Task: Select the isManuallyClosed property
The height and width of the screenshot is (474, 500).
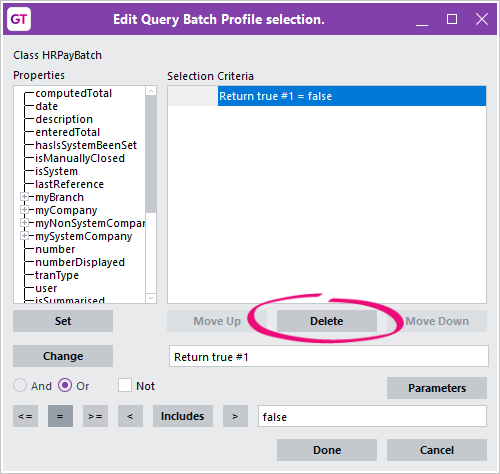Action: [80, 158]
